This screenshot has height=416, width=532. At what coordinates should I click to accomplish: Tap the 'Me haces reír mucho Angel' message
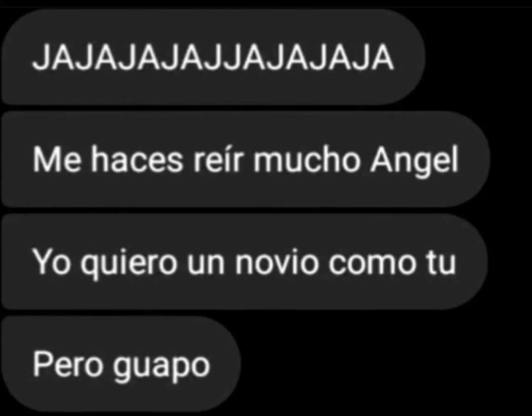click(245, 159)
